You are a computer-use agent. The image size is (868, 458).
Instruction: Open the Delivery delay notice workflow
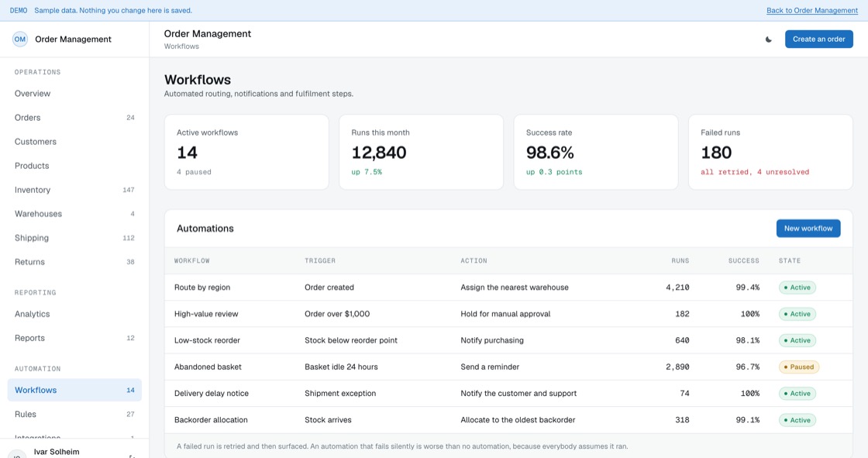(x=212, y=393)
